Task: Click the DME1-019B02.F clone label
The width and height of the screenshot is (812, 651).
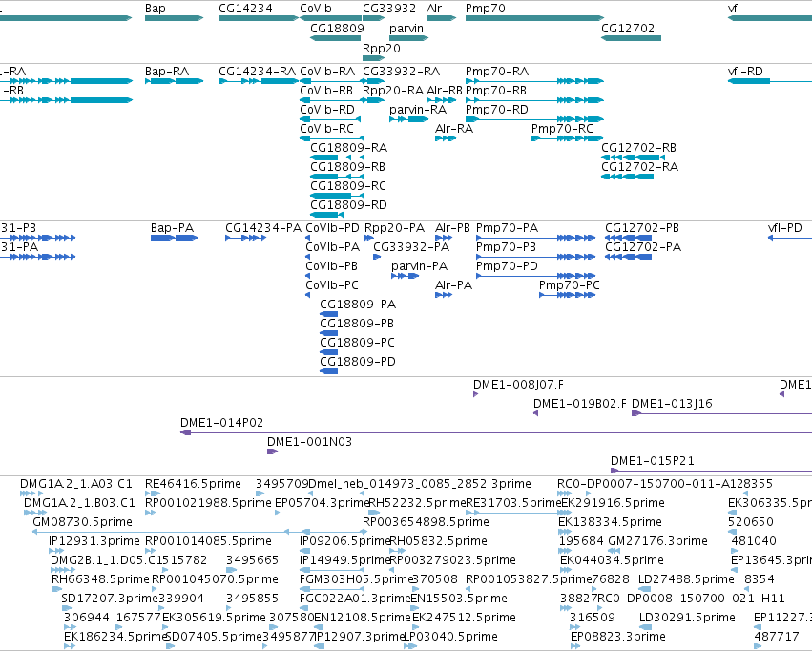Action: point(580,404)
